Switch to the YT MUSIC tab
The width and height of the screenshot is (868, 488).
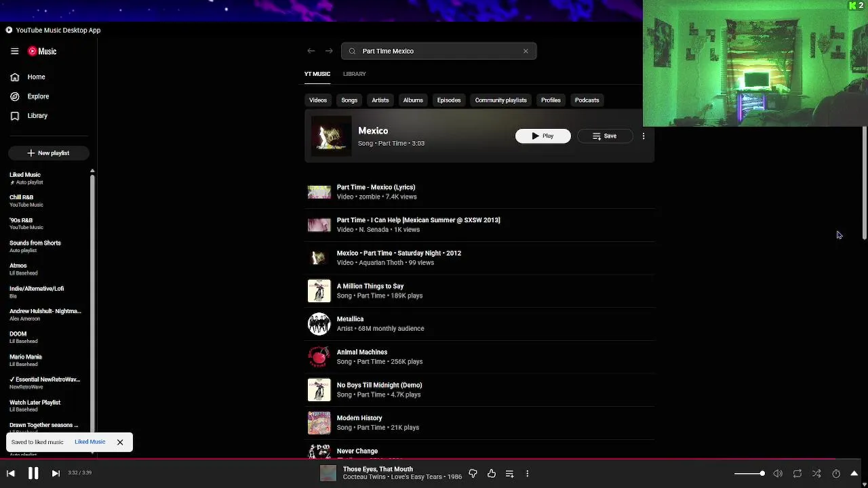click(317, 74)
